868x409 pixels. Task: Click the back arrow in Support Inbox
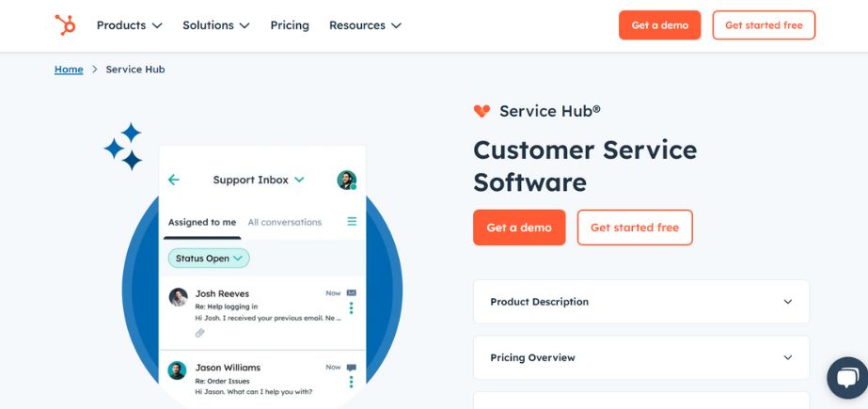[x=174, y=180]
